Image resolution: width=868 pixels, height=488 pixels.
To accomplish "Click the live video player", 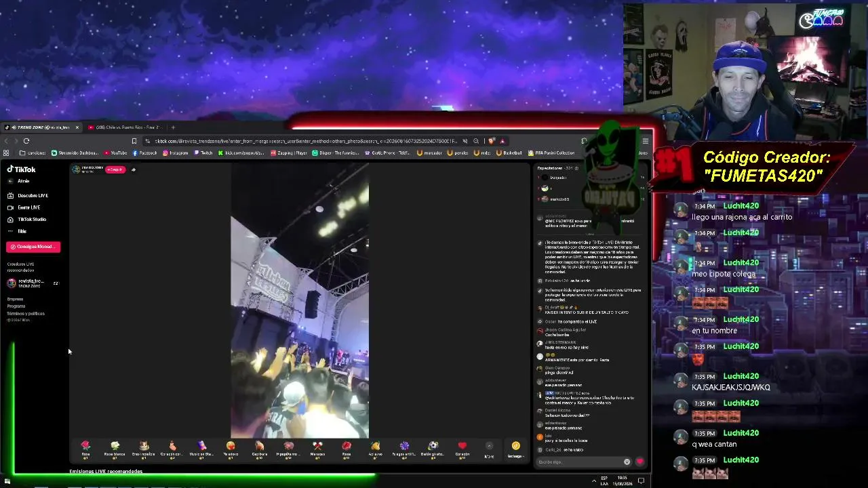I will (x=300, y=301).
